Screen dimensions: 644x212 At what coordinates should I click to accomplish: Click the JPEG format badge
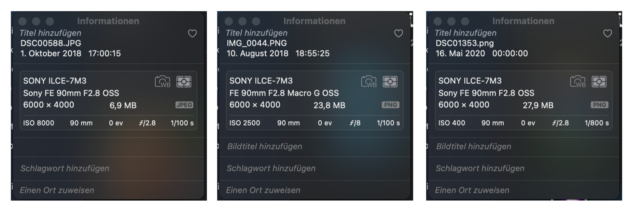pyautogui.click(x=184, y=105)
